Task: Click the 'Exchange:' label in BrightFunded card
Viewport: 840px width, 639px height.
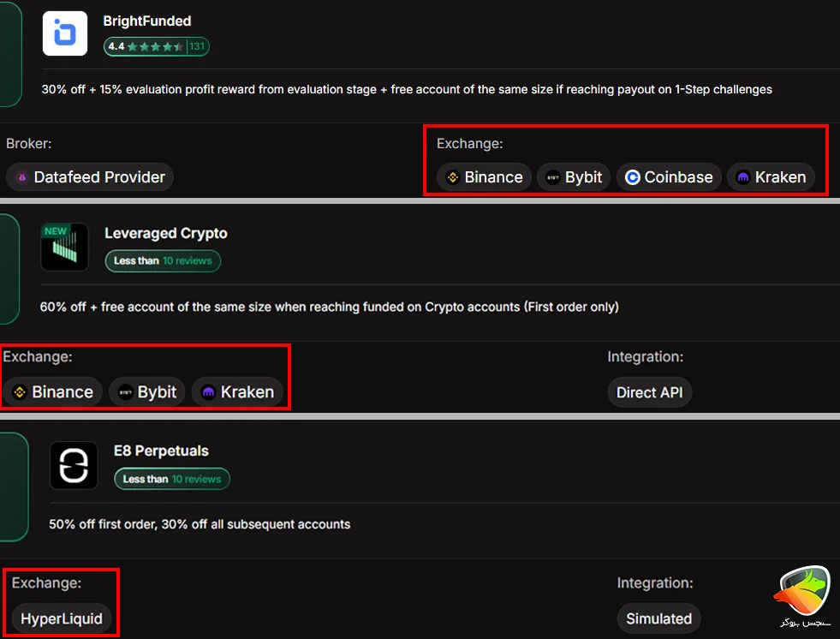Action: pyautogui.click(x=470, y=144)
